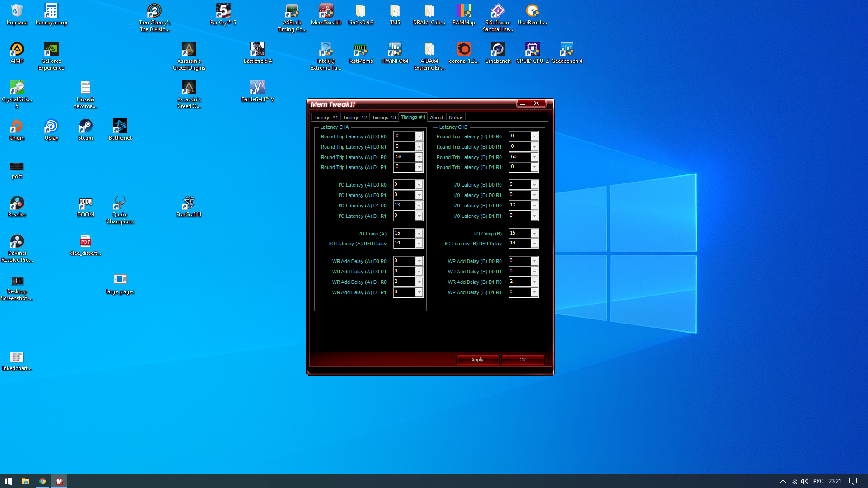The height and width of the screenshot is (488, 868).
Task: Switch to the Timings #1 tab
Action: 325,117
